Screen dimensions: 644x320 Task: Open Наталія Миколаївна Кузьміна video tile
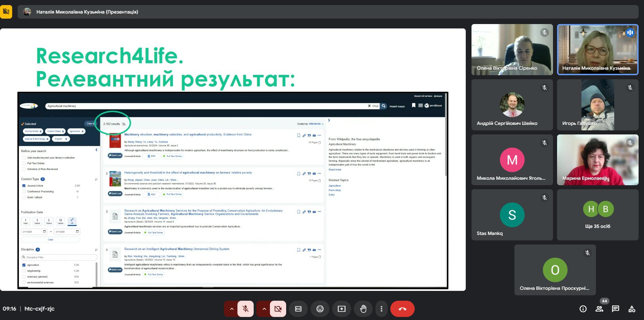pyautogui.click(x=598, y=49)
